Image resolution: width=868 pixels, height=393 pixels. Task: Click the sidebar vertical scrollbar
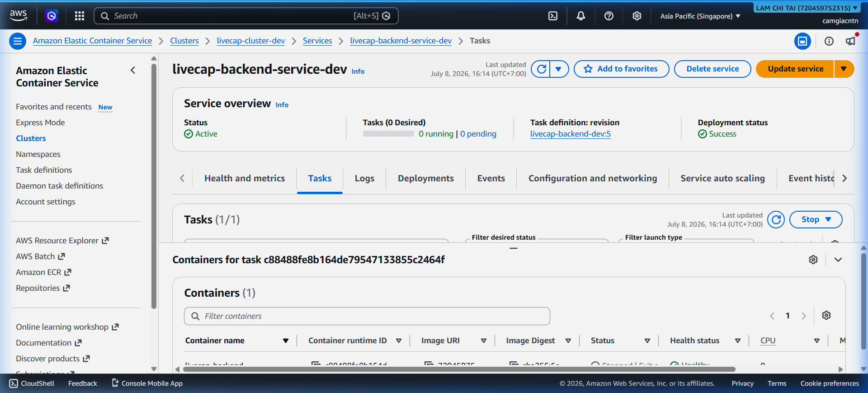pos(154,185)
